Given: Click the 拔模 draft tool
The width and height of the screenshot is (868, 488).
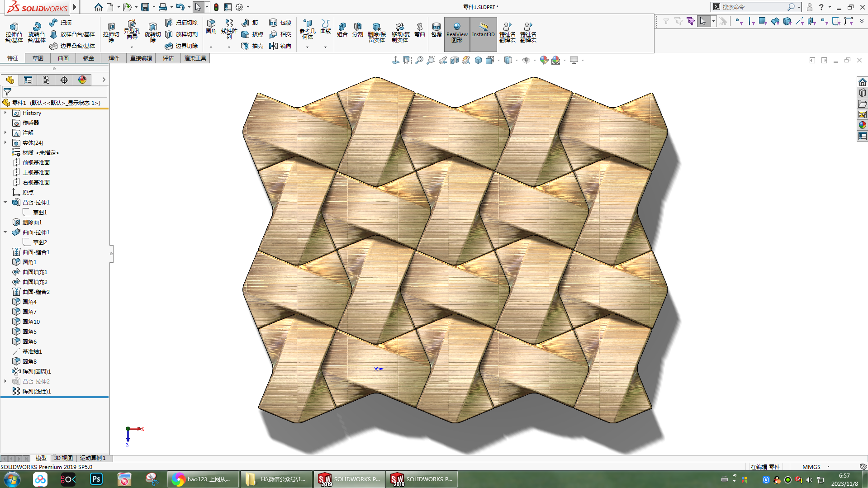Looking at the screenshot, I should [252, 34].
